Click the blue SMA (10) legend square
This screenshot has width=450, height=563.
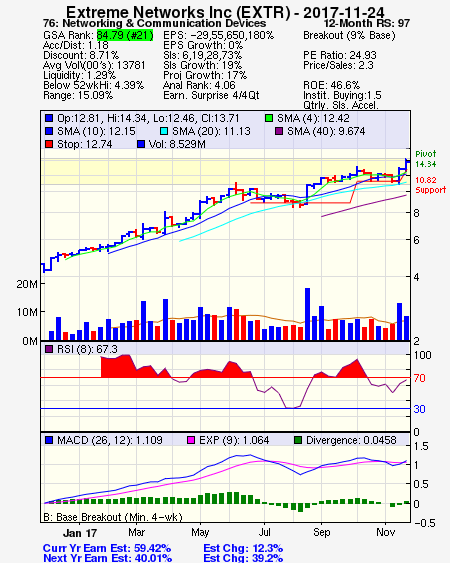point(49,131)
